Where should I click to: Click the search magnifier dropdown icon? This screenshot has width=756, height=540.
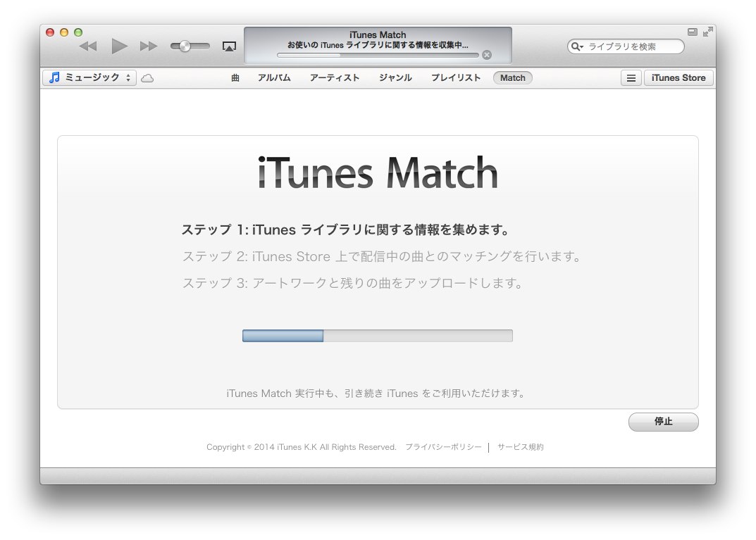click(x=577, y=46)
